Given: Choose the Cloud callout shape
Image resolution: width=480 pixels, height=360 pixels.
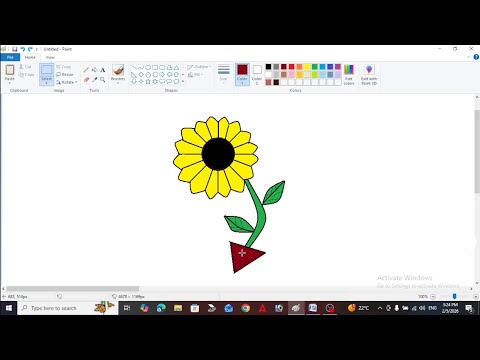Looking at the screenshot, I should point(176,81).
